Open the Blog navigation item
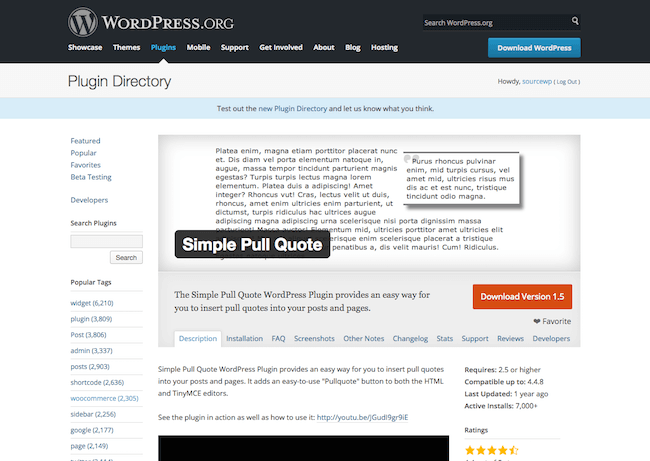The image size is (650, 461). click(353, 47)
